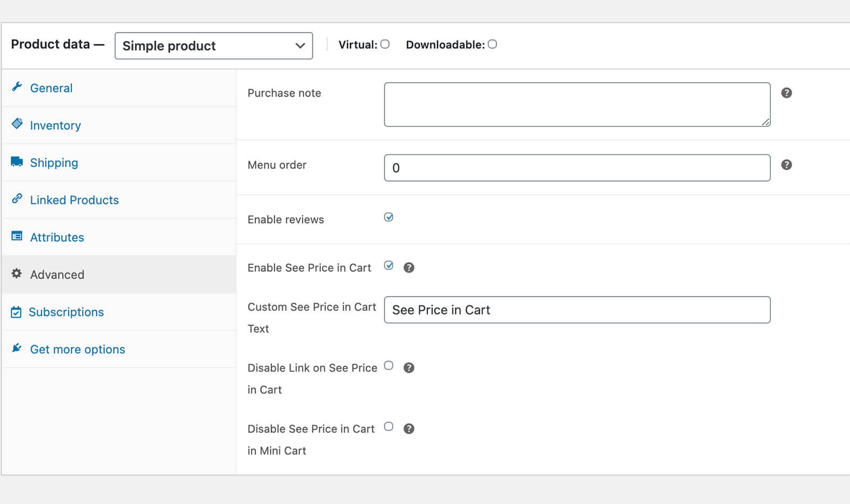Click the Get more options link
The height and width of the screenshot is (504, 850).
click(x=78, y=349)
